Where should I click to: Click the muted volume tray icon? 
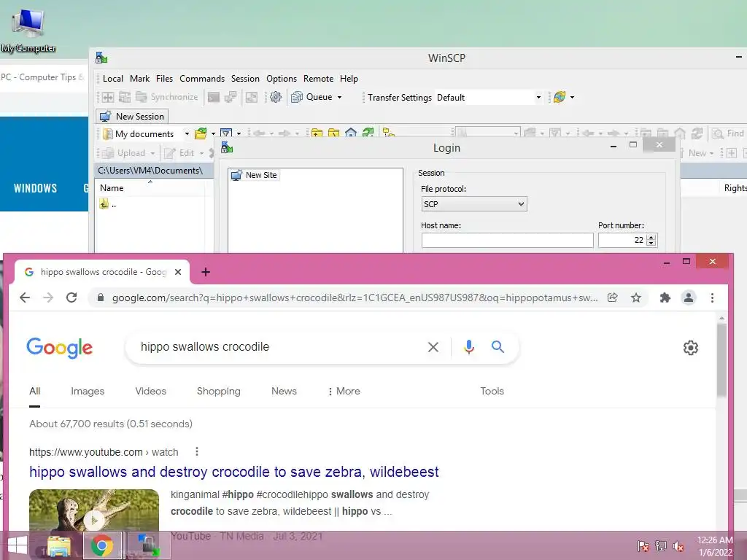click(x=678, y=546)
